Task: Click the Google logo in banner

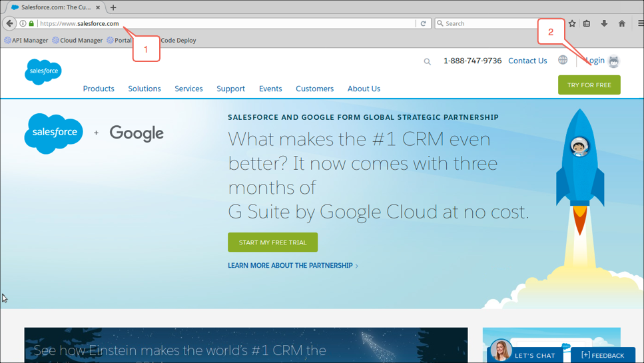Action: (x=137, y=133)
